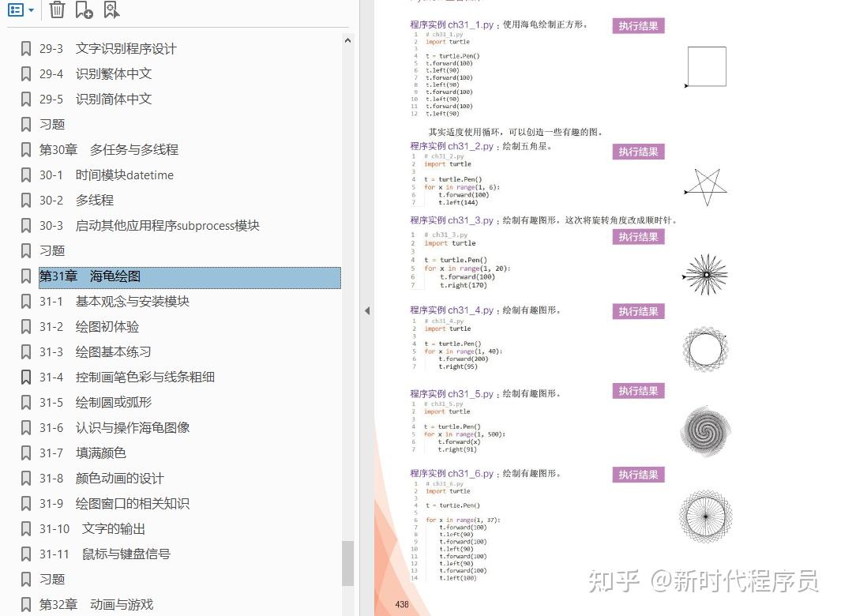Open bookmark 30-2 多线程
This screenshot has height=616, width=841.
tap(76, 200)
